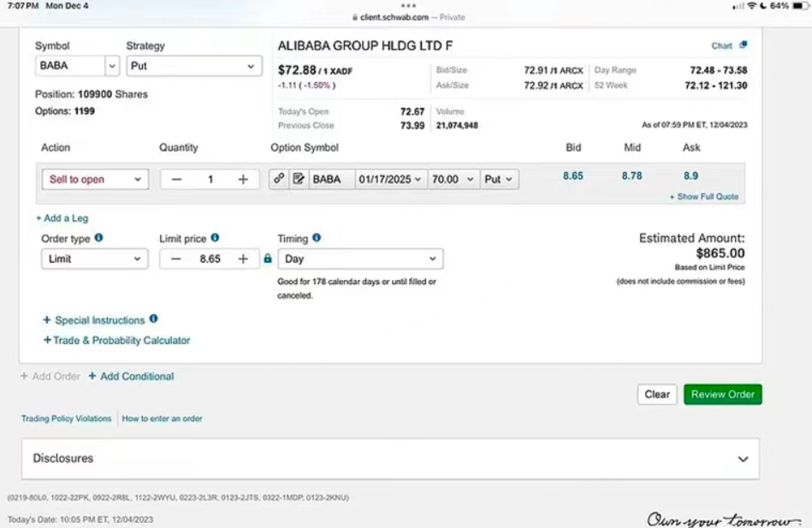Image resolution: width=812 pixels, height=528 pixels.
Task: Click the Ask price 8.9
Action: pos(690,175)
